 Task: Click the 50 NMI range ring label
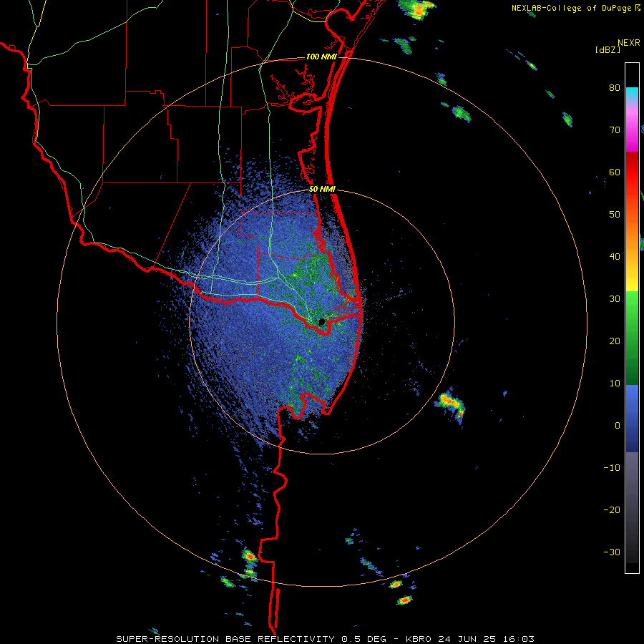point(322,189)
